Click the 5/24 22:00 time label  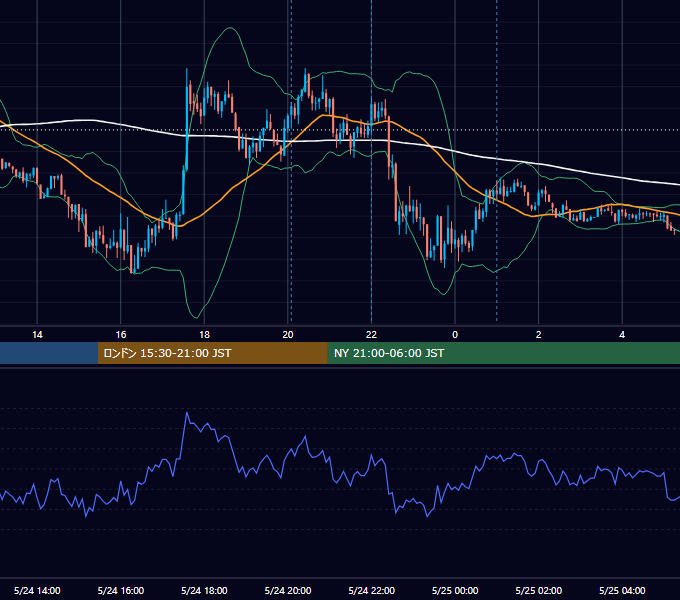pyautogui.click(x=372, y=590)
